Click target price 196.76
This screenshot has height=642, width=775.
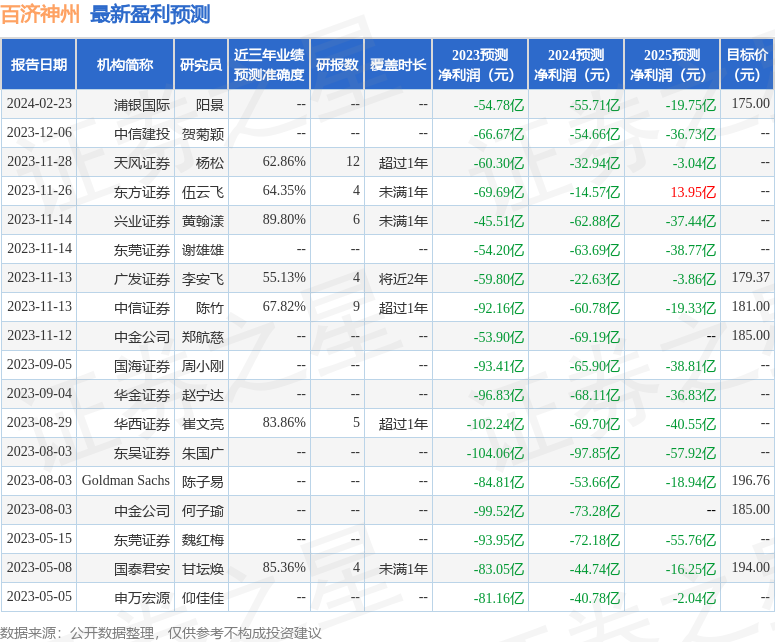(750, 480)
